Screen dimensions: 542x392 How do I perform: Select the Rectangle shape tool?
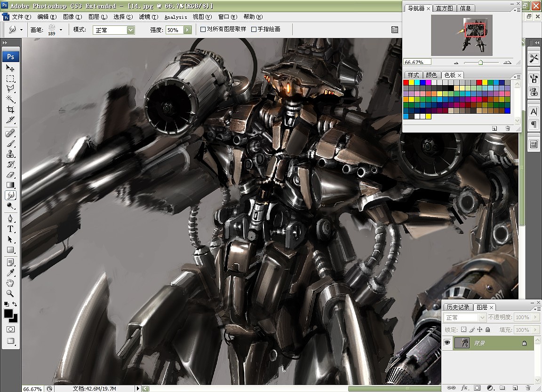[x=10, y=250]
